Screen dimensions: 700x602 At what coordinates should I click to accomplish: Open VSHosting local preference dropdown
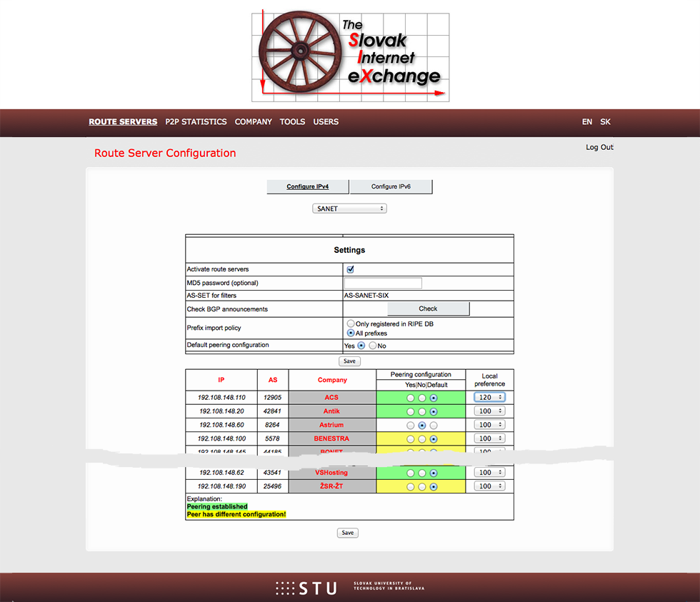pyautogui.click(x=490, y=473)
